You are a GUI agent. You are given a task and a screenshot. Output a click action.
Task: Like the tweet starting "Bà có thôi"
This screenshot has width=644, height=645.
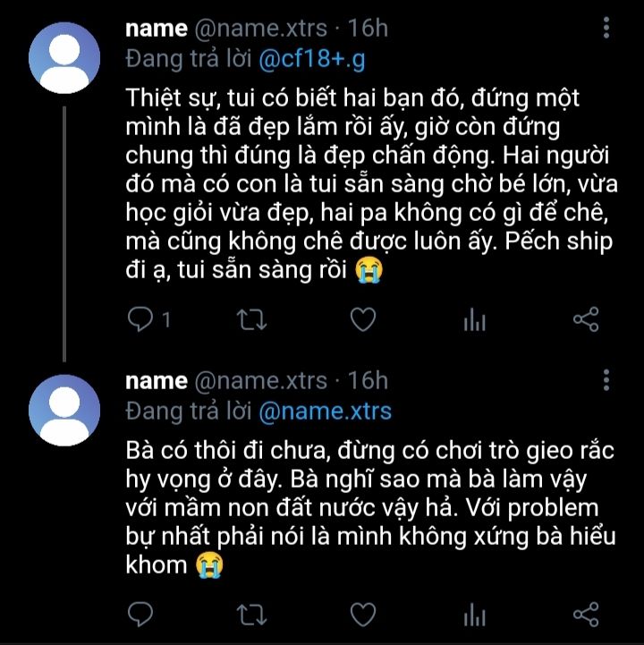coord(362,614)
